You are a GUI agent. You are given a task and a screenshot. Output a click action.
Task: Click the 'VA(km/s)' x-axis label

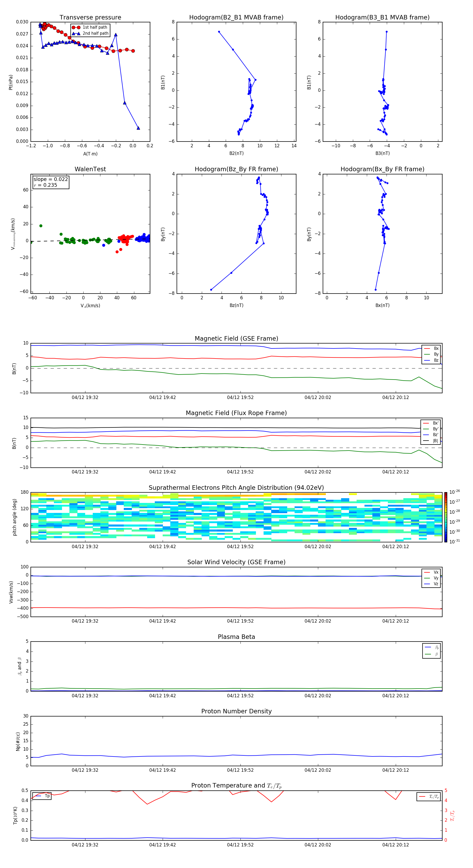coord(90,306)
